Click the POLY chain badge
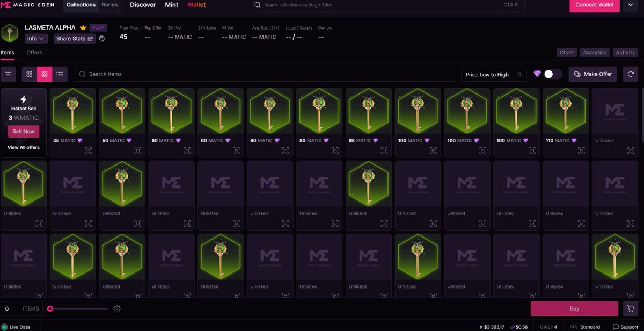 [x=99, y=27]
